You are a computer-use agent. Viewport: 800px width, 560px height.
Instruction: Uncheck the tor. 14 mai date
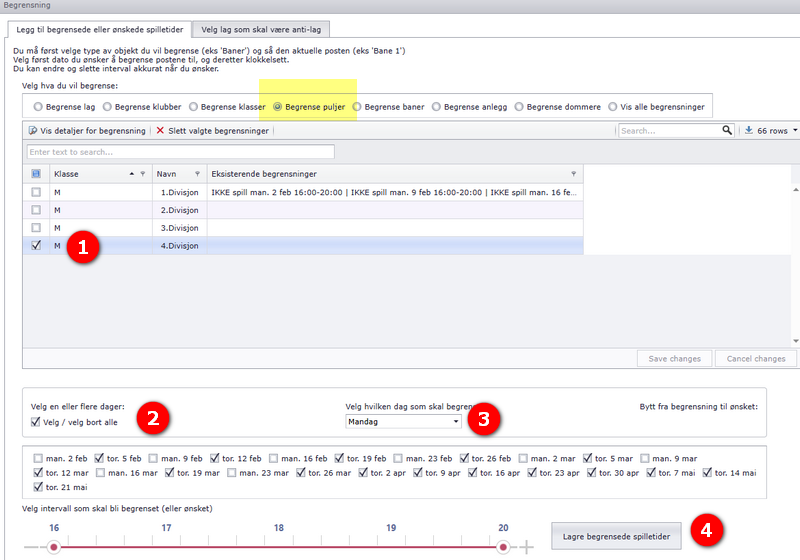(707, 472)
